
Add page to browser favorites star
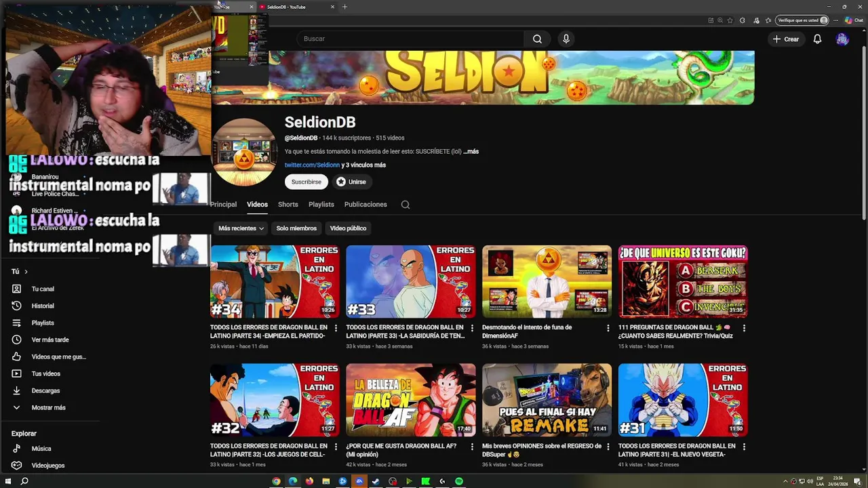tap(730, 20)
